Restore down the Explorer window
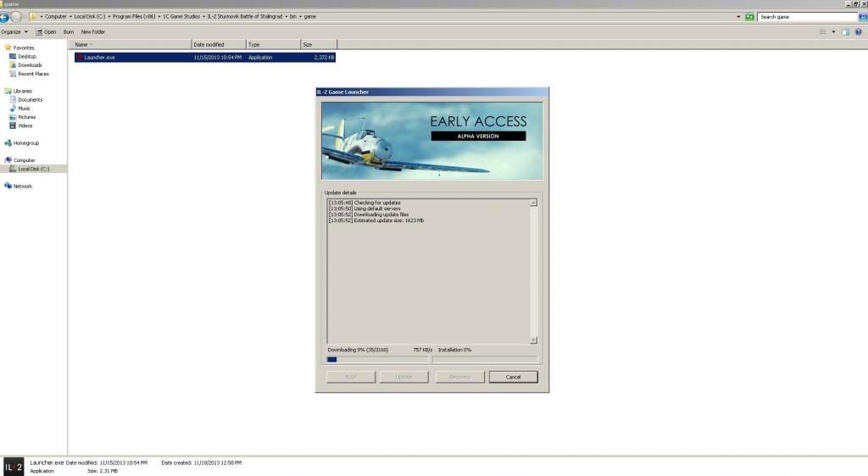 point(856,4)
